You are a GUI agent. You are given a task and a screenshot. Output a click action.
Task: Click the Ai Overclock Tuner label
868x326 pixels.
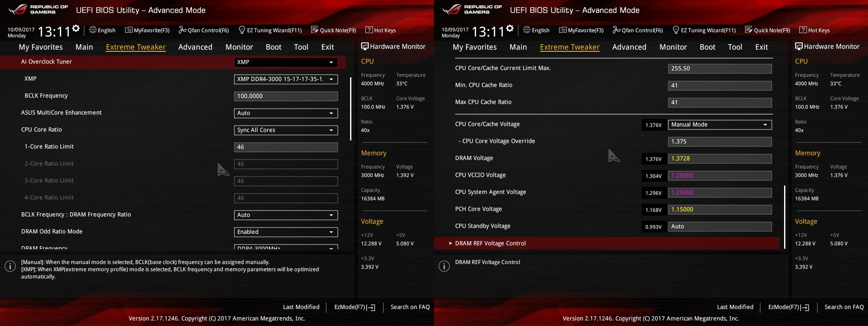click(x=46, y=62)
